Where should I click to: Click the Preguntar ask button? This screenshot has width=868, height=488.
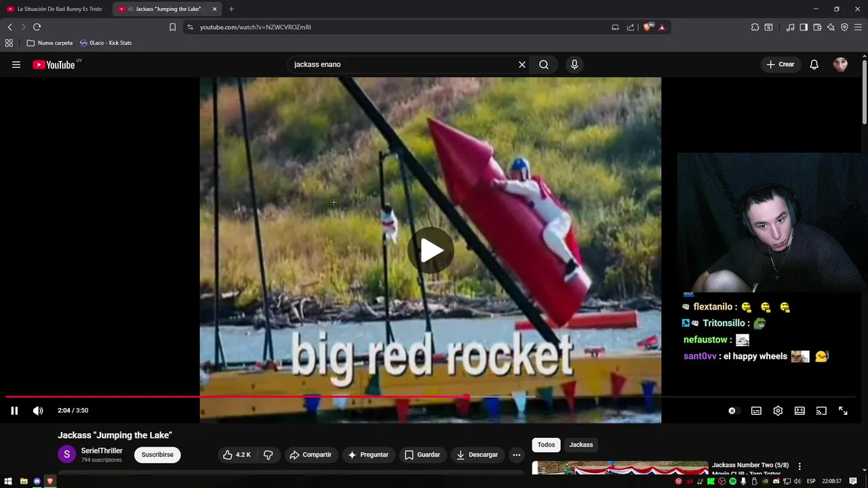click(x=368, y=455)
